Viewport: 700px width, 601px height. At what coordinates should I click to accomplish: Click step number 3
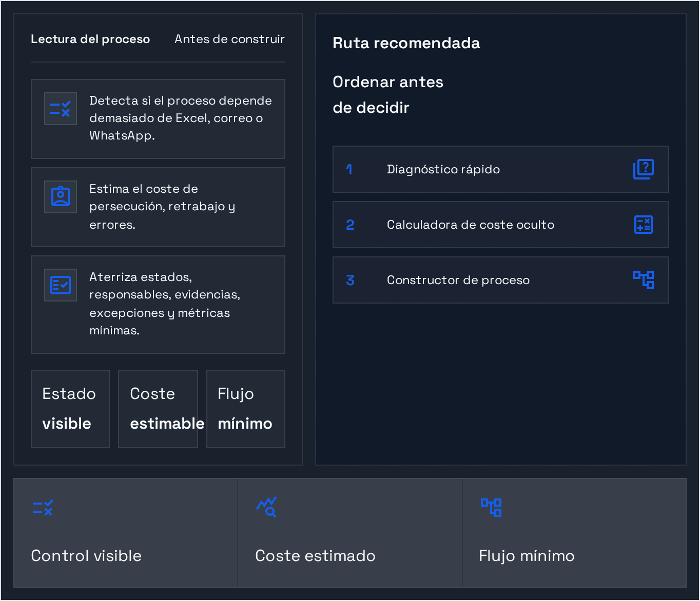click(x=350, y=280)
